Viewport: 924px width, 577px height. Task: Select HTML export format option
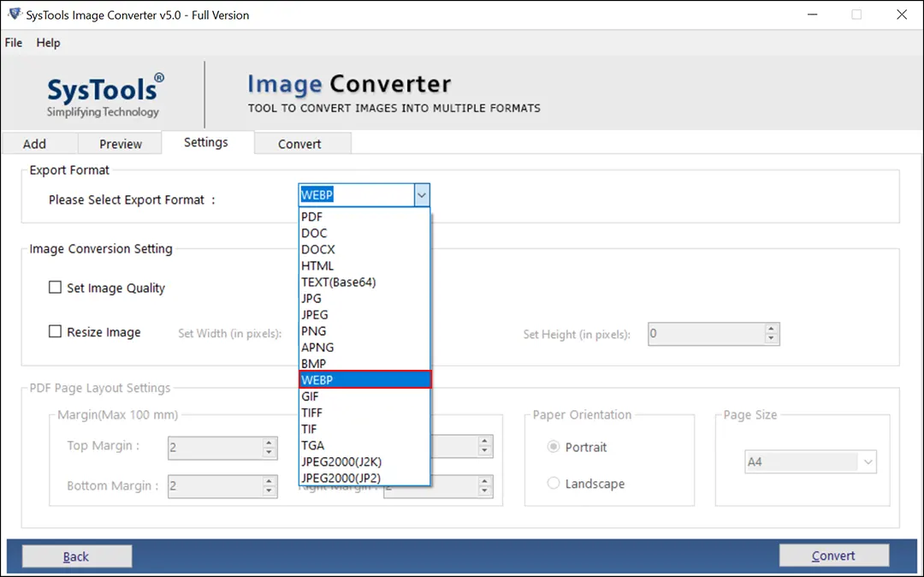tap(364, 265)
